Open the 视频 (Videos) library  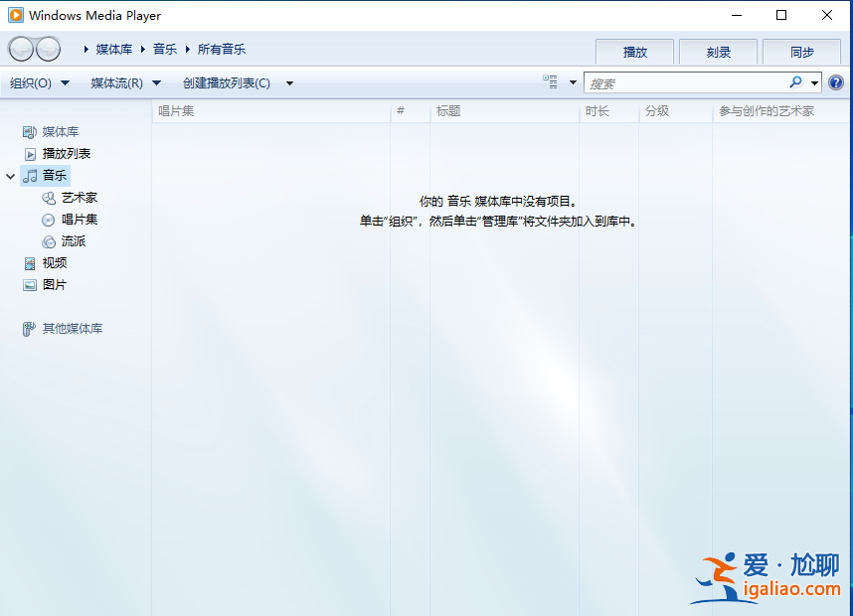point(56,262)
